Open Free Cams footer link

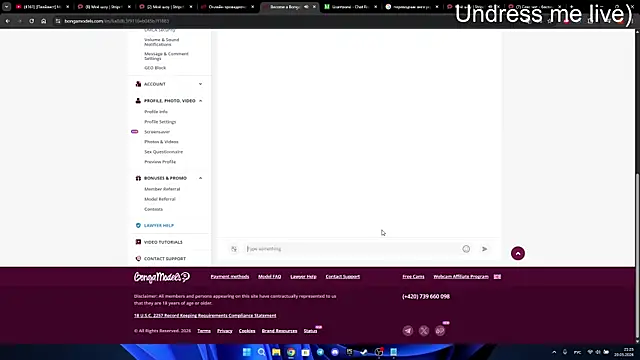click(x=413, y=277)
